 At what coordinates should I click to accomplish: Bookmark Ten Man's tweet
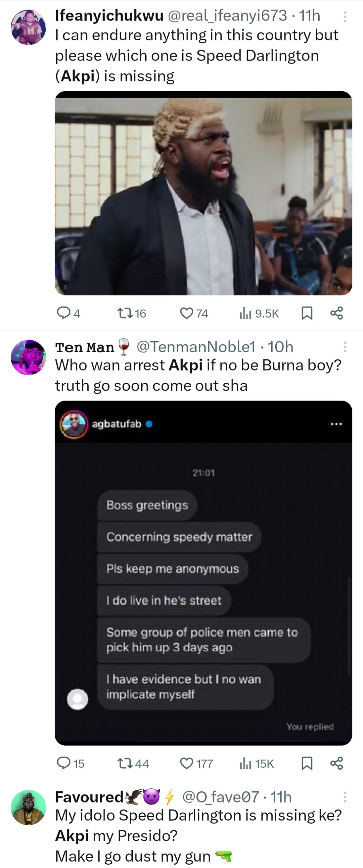click(307, 763)
